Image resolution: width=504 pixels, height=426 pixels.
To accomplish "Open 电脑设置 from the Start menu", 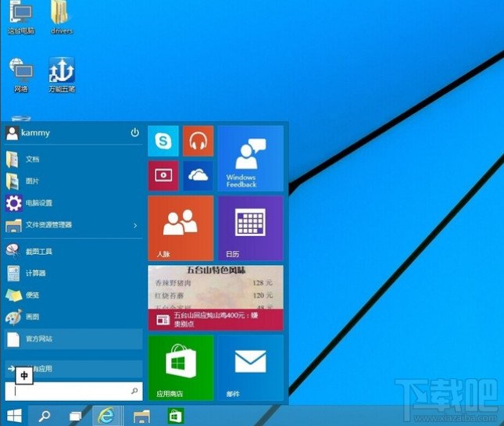I will point(39,203).
